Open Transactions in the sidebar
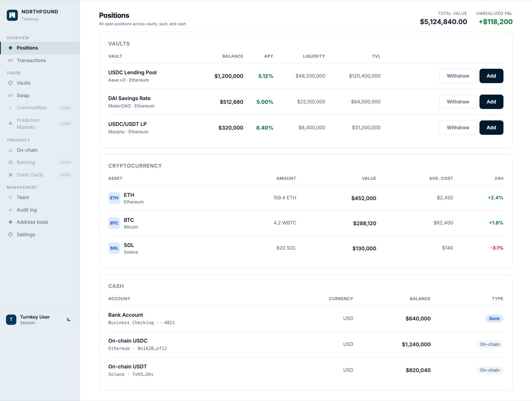 point(40,60)
